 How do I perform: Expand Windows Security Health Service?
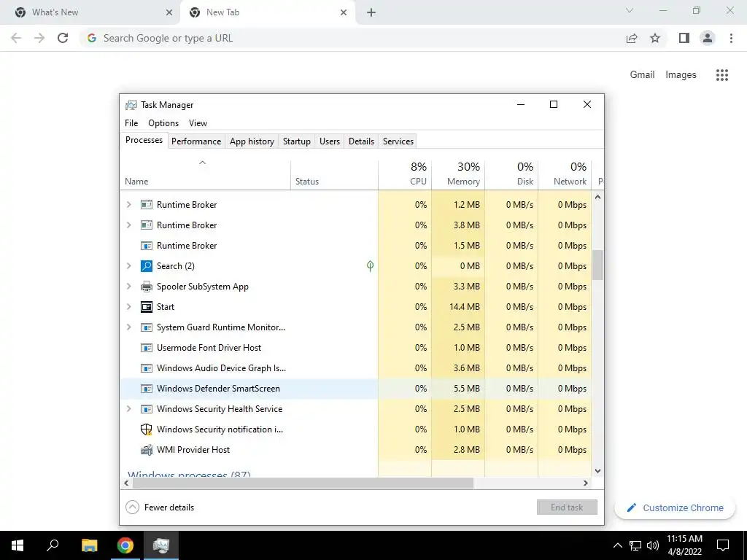click(x=128, y=409)
